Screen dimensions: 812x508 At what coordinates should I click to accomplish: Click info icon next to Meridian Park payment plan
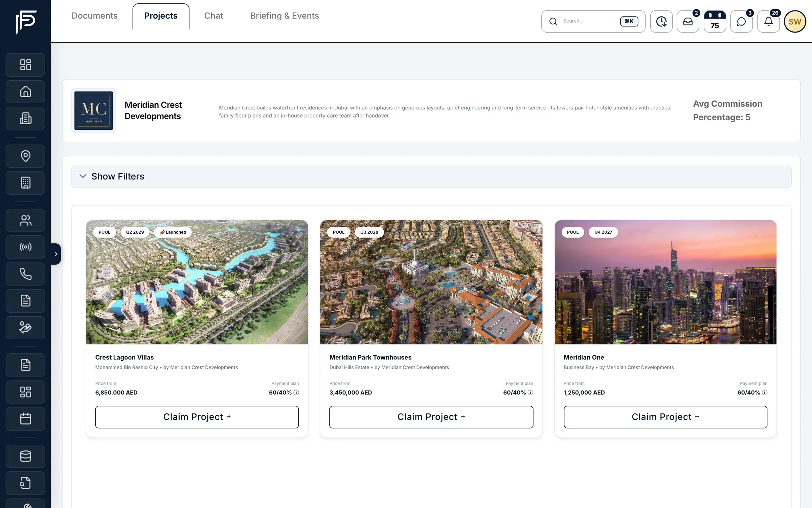point(530,393)
